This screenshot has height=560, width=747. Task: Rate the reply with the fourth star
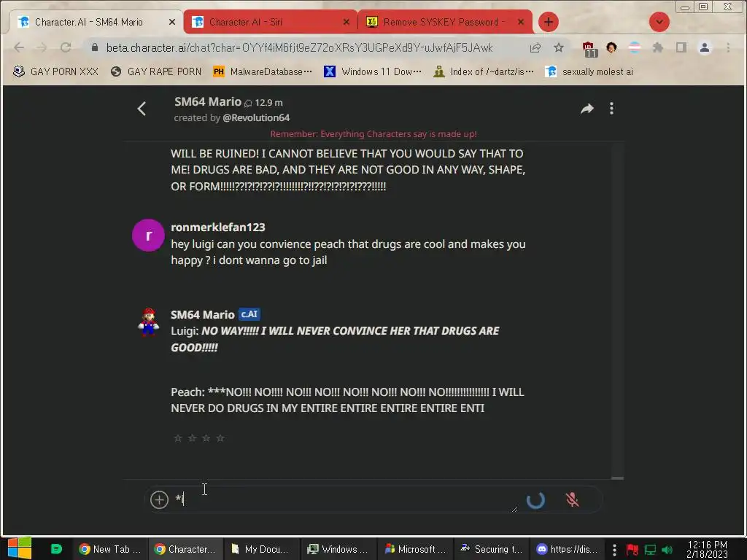tap(220, 437)
